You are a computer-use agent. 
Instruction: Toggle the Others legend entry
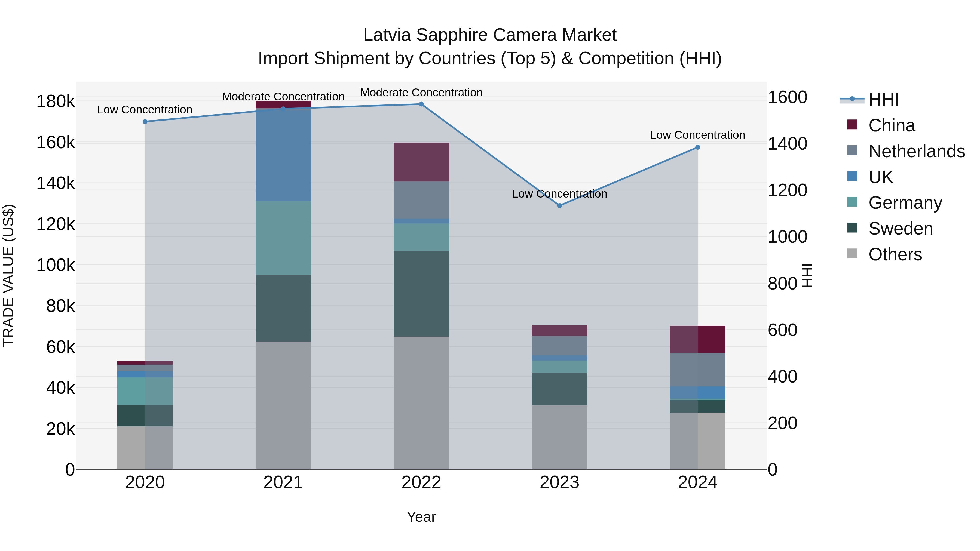click(x=884, y=254)
